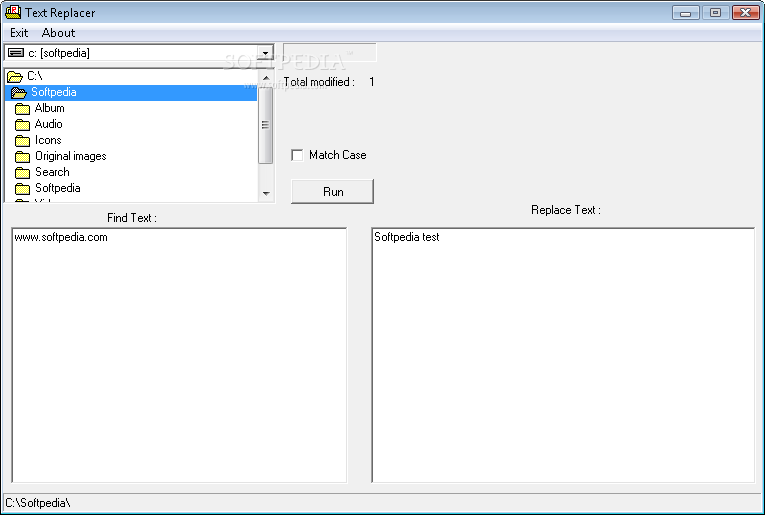Select the C:\ root folder row
The width and height of the screenshot is (765, 515).
point(131,76)
